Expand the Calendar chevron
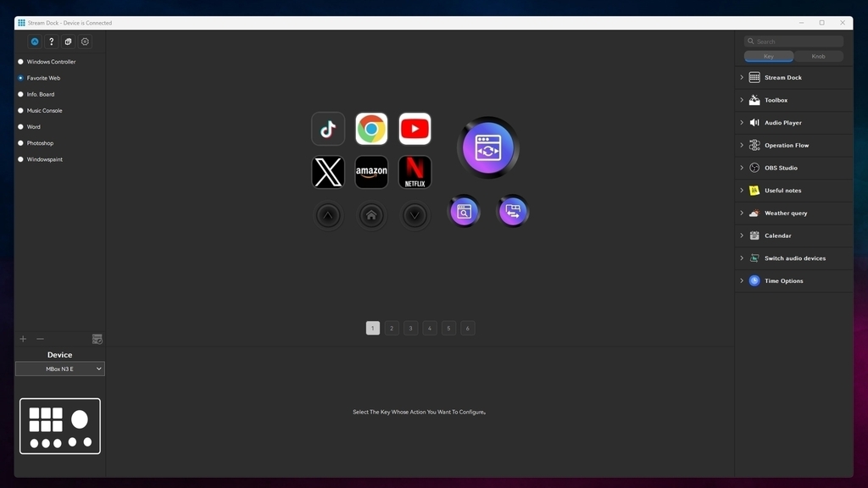Image resolution: width=868 pixels, height=488 pixels. [x=742, y=236]
